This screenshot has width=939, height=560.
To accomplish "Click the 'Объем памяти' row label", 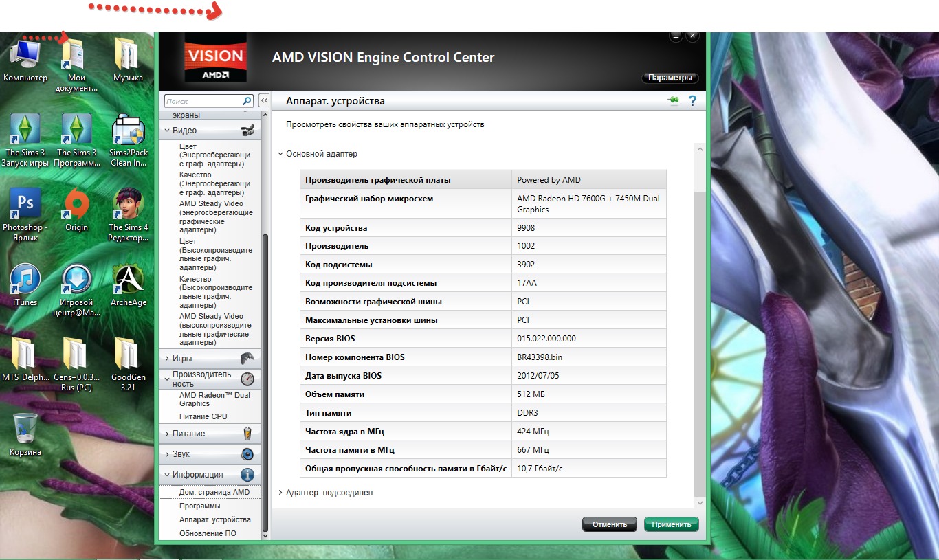I will [335, 394].
